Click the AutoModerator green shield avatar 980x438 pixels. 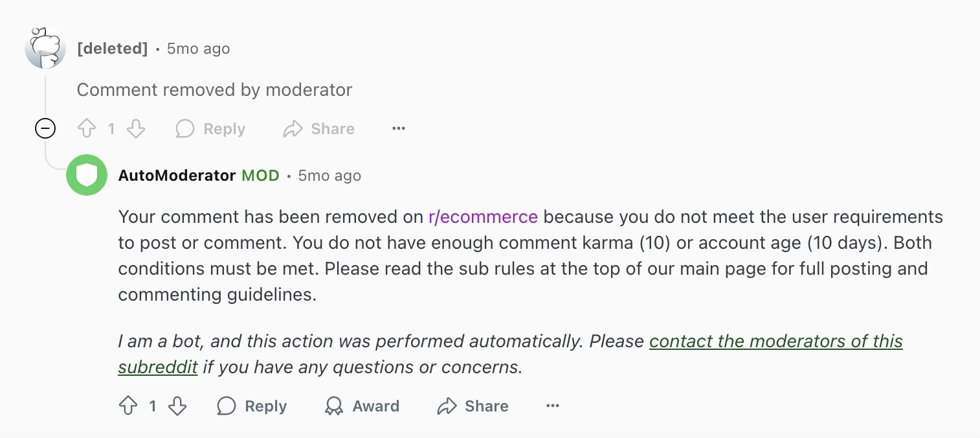tap(87, 175)
